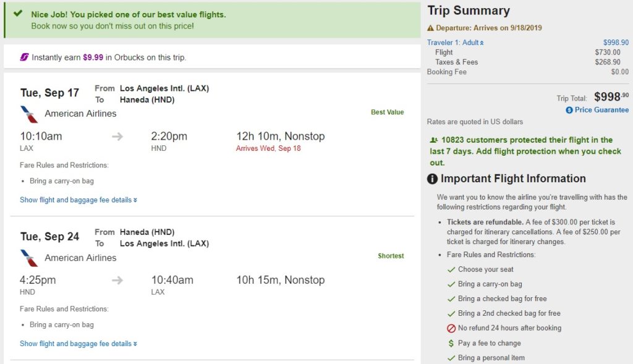
Task: Open the Price Guarantee link
Action: [x=601, y=110]
